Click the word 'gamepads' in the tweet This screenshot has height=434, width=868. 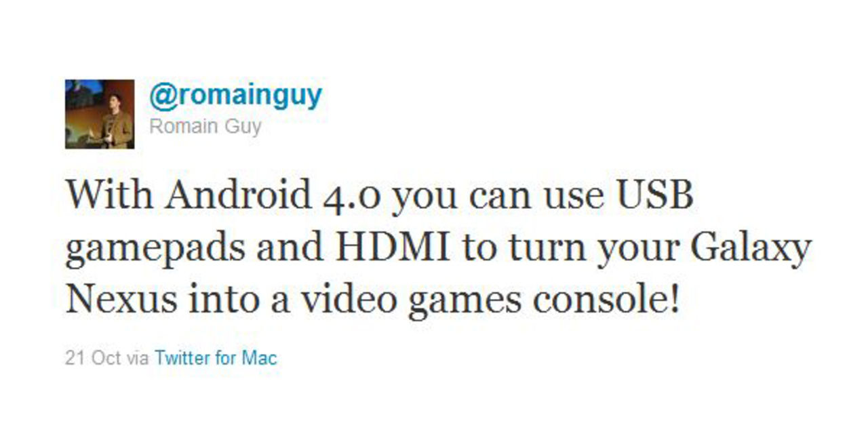[x=155, y=250]
